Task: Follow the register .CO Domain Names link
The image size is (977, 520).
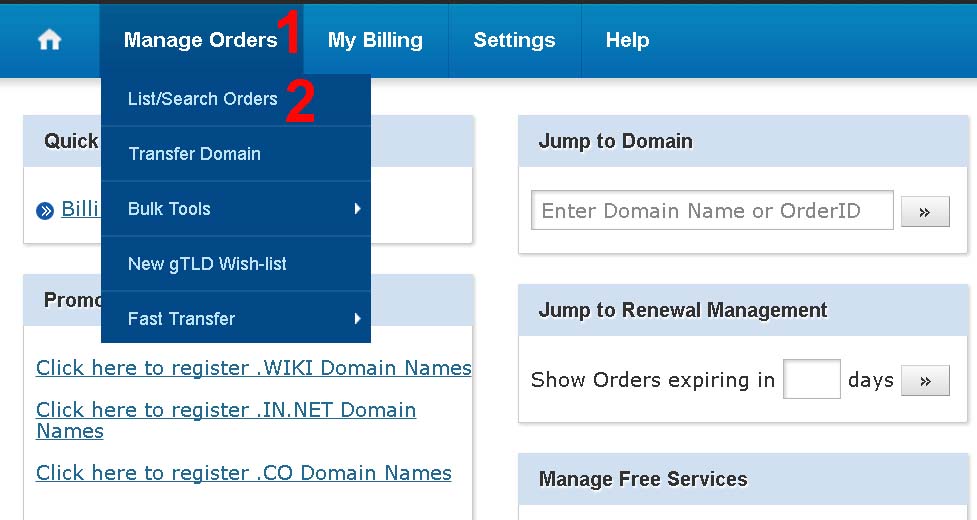Action: point(243,473)
